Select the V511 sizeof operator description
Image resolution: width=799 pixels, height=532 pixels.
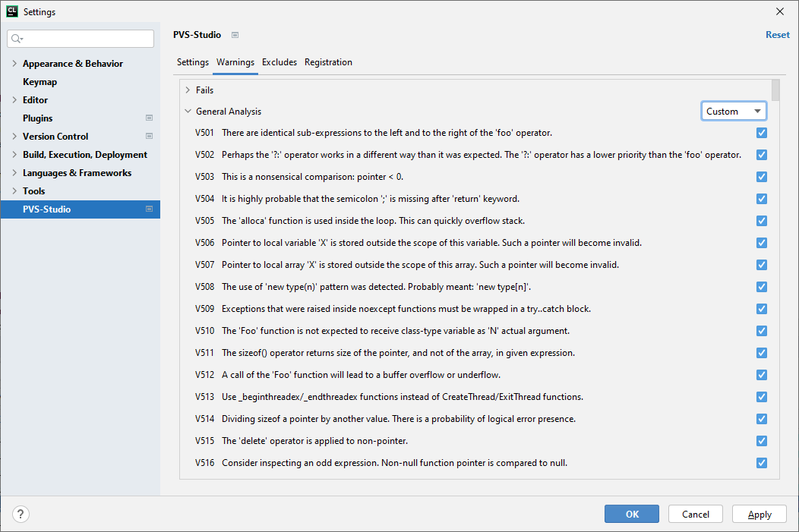[398, 353]
